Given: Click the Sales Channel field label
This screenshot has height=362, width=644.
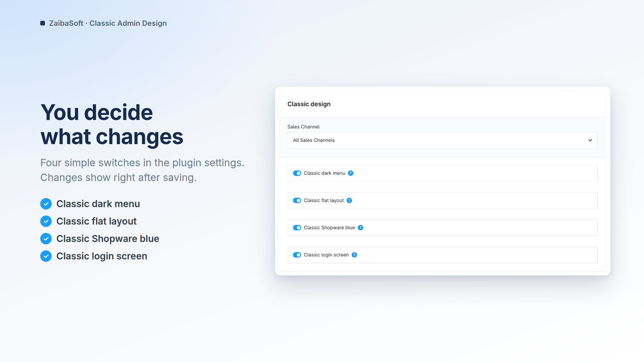Looking at the screenshot, I should (x=303, y=127).
